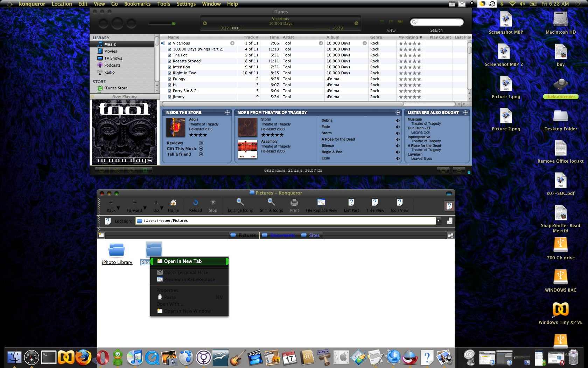Uncheck The Pot song checkbox
The width and height of the screenshot is (588, 368).
point(170,55)
